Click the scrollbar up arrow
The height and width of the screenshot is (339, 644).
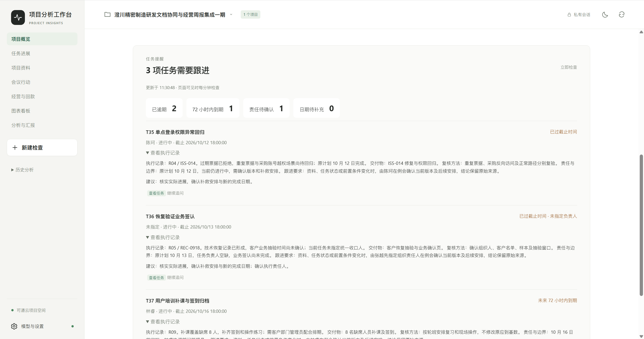pos(641,32)
